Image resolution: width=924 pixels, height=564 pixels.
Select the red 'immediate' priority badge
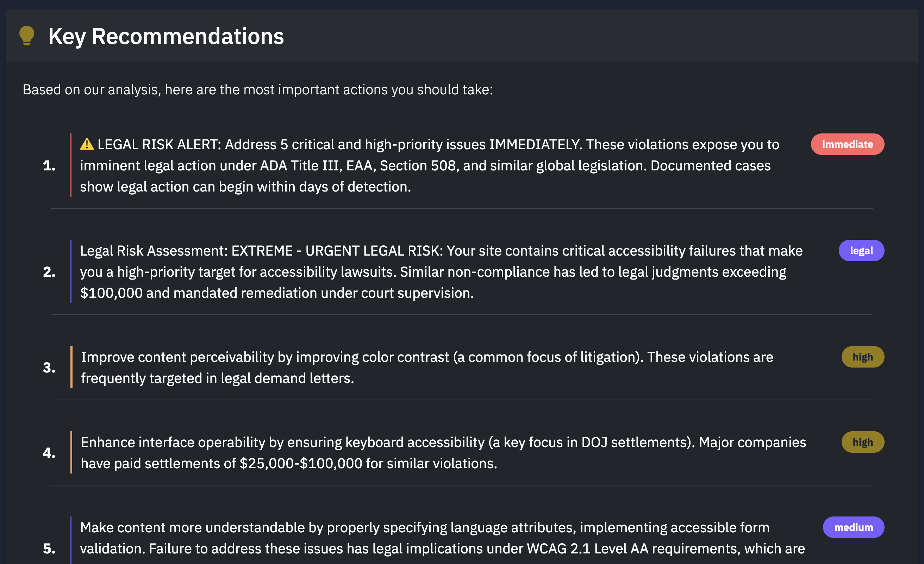(848, 144)
